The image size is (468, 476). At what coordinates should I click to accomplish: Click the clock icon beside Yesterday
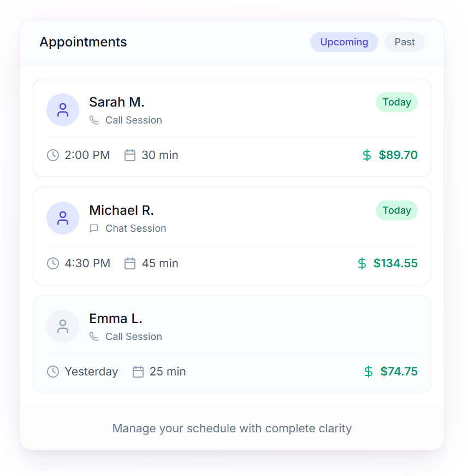click(x=53, y=372)
